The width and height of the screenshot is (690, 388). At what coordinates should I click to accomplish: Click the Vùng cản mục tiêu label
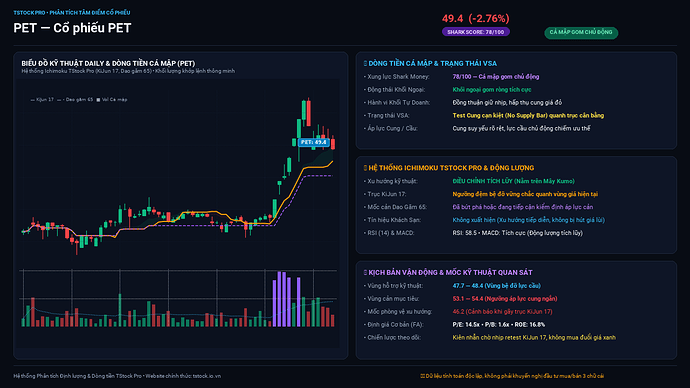point(393,298)
